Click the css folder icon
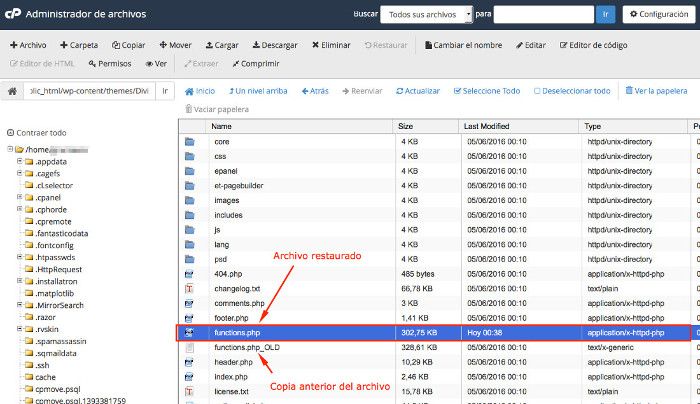Image resolution: width=700 pixels, height=404 pixels. [x=190, y=156]
